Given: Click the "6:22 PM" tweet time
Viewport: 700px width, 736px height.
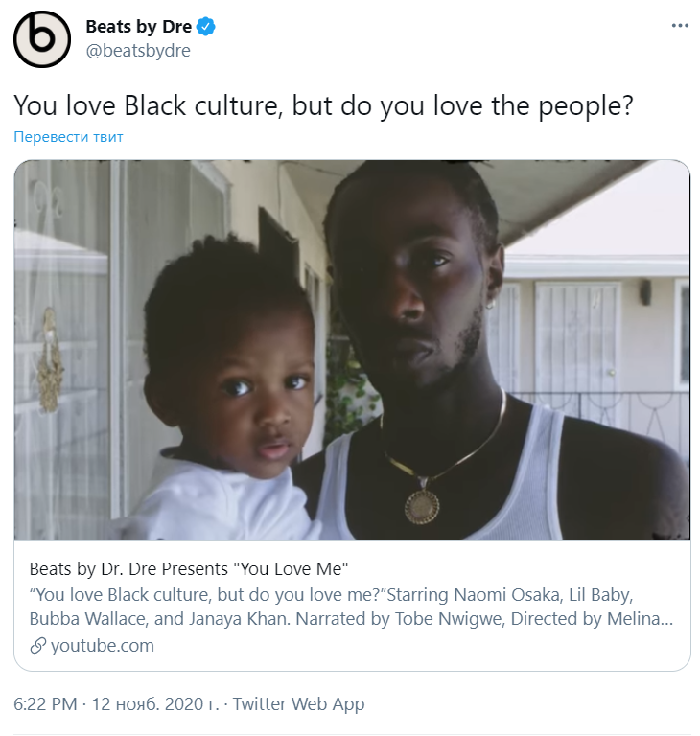Looking at the screenshot, I should (x=45, y=704).
